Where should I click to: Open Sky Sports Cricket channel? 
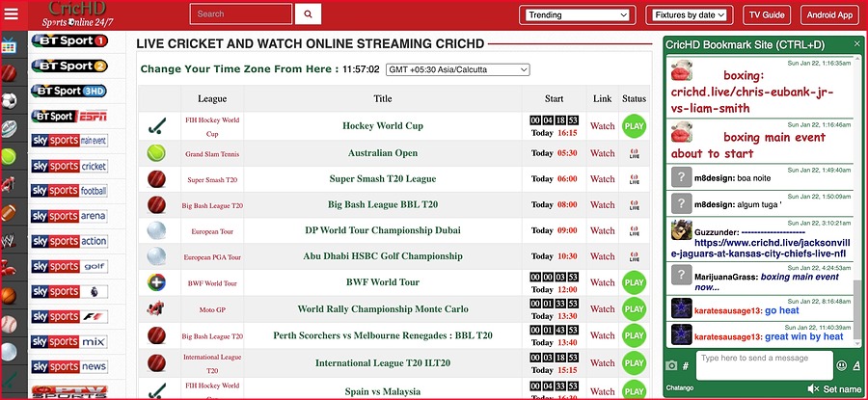pos(69,166)
